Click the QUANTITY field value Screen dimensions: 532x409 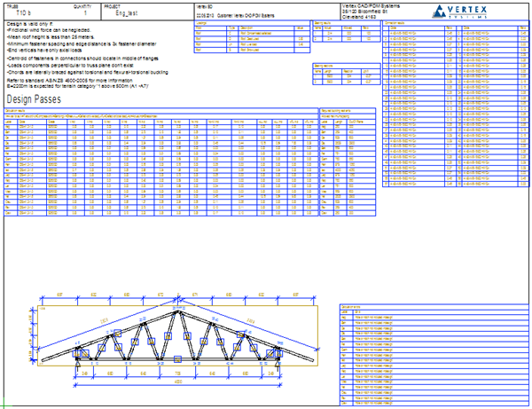[x=84, y=14]
